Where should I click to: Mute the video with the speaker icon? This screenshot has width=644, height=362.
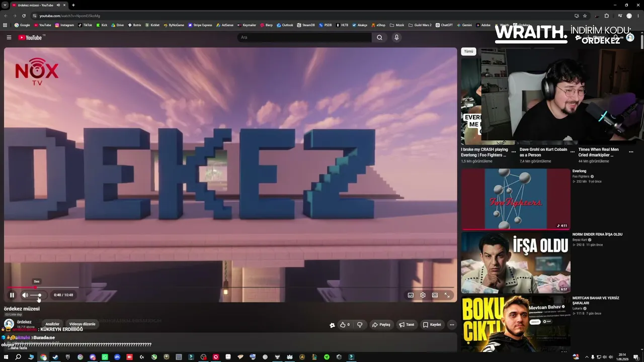pos(25,295)
